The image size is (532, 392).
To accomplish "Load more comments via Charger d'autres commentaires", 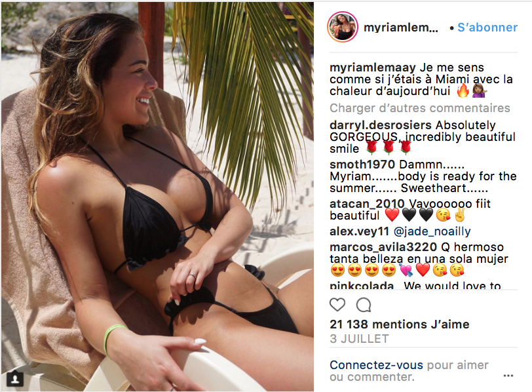I will pos(420,108).
